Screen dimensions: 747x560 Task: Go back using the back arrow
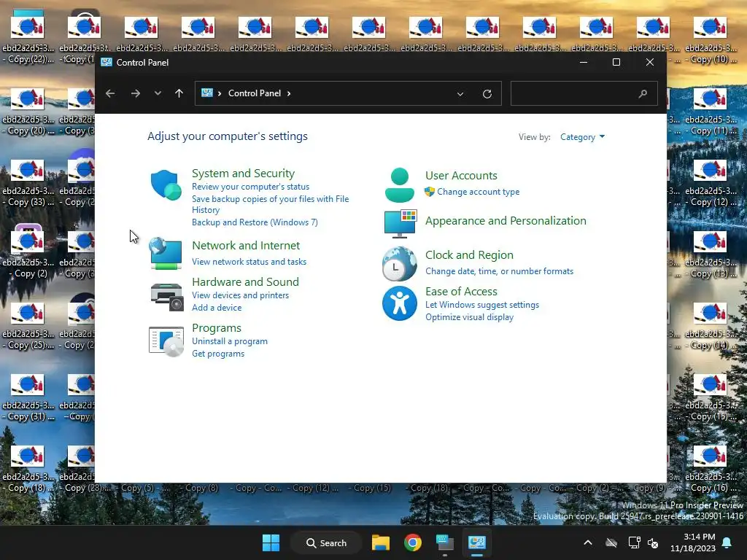110,93
